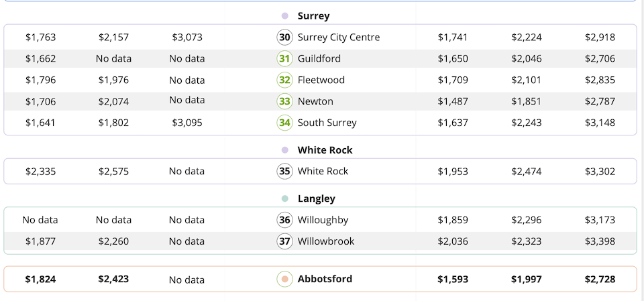
Task: Click the Newton neighbourhood name
Action: (x=315, y=102)
